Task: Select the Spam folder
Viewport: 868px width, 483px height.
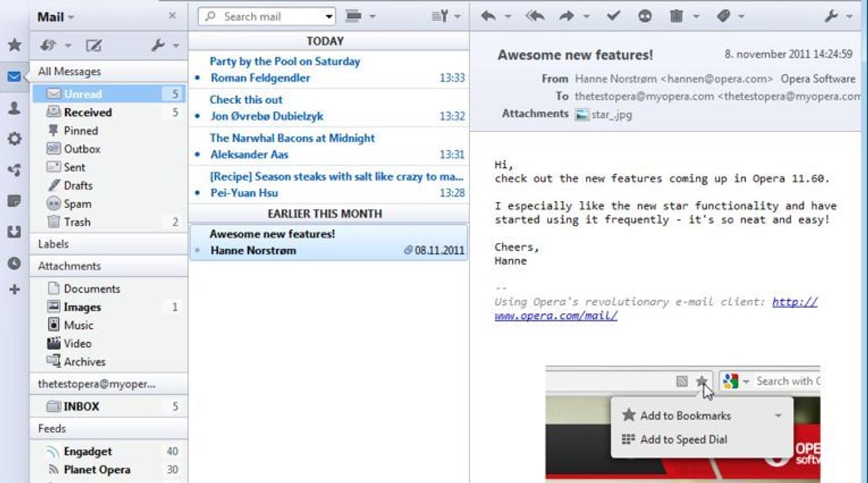Action: click(109, 204)
